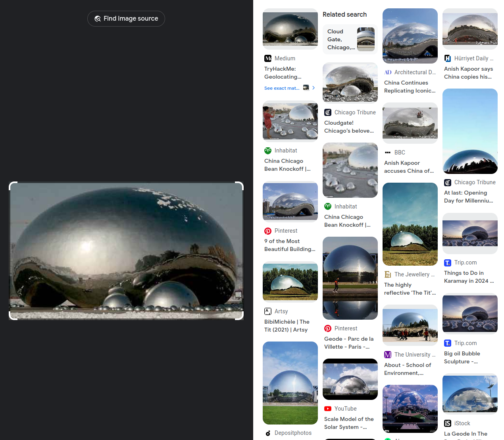This screenshot has height=440, width=504.
Task: Click the YouTube sphere video thumbnail
Action: pos(350,379)
